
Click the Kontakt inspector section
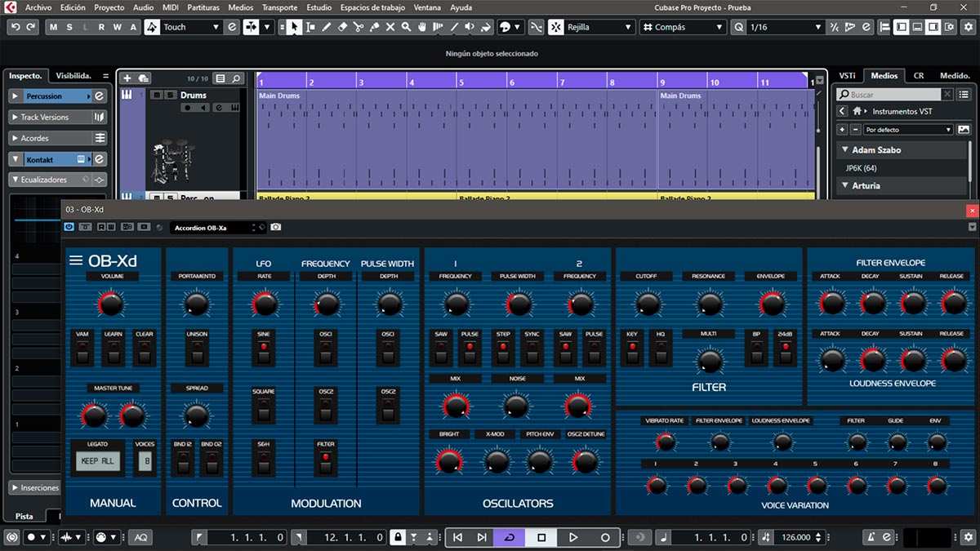click(59, 159)
